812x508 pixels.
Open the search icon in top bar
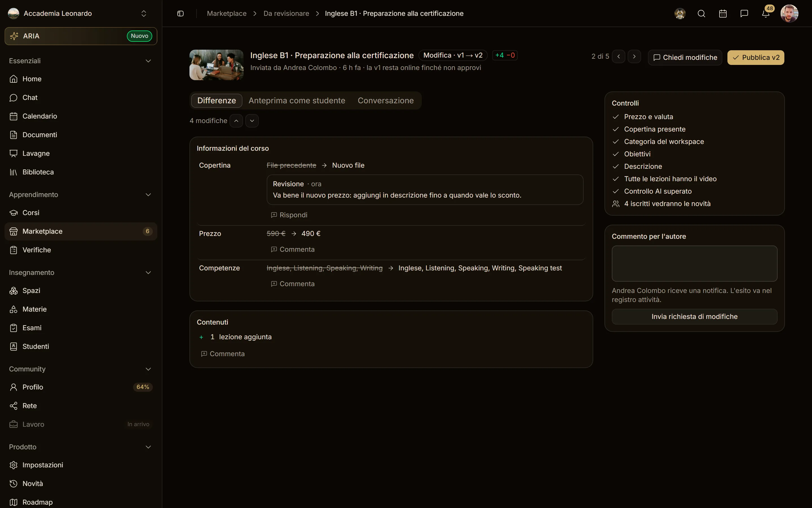[701, 14]
